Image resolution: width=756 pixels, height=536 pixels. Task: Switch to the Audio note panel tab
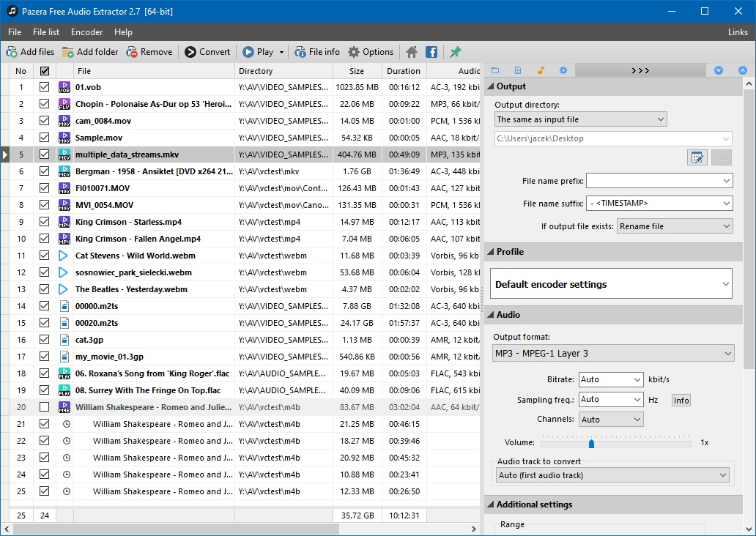[x=541, y=70]
